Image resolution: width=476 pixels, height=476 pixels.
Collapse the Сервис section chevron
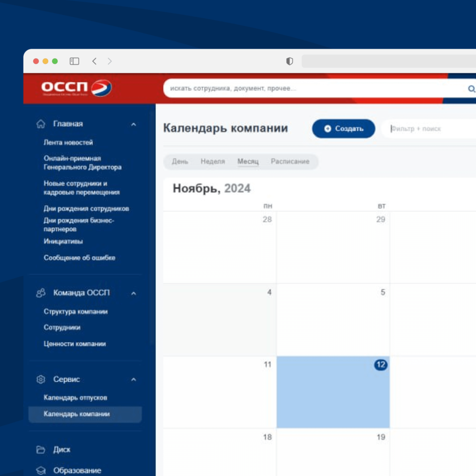coord(134,379)
